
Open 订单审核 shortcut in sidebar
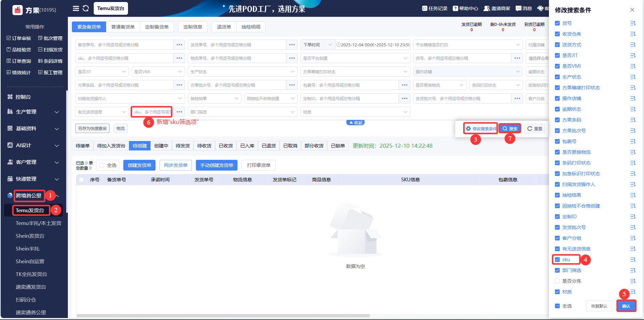pyautogui.click(x=19, y=38)
